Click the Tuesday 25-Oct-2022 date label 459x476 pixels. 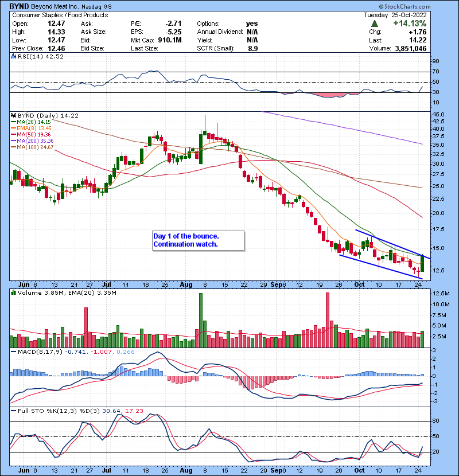click(395, 15)
